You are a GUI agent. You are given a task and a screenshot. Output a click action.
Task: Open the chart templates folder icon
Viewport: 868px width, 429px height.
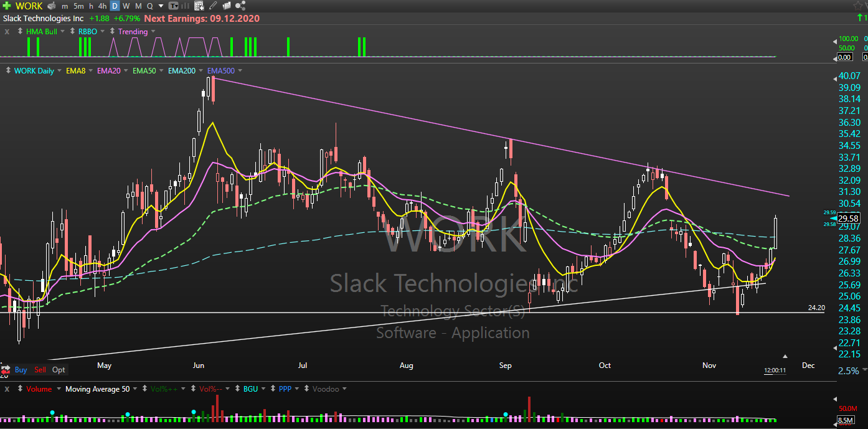tap(227, 6)
